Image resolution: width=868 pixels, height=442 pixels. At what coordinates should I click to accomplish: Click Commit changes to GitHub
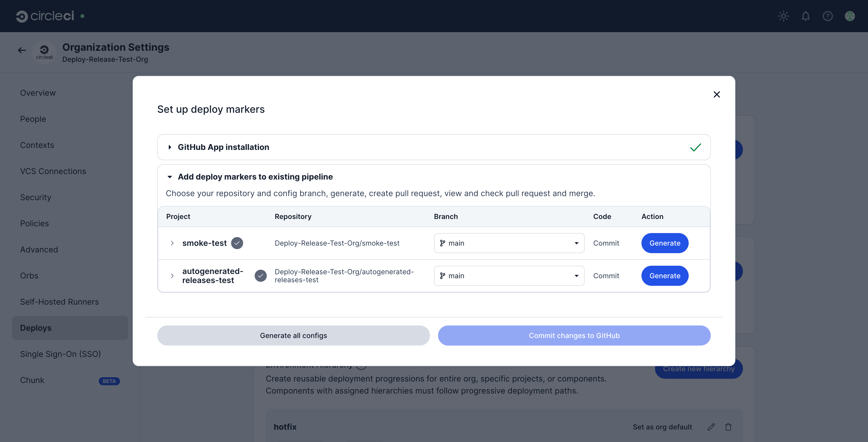(574, 335)
